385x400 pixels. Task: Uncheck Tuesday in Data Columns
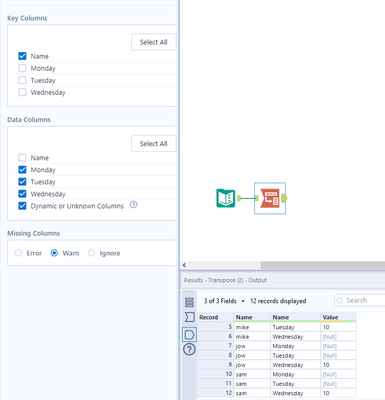pos(22,182)
